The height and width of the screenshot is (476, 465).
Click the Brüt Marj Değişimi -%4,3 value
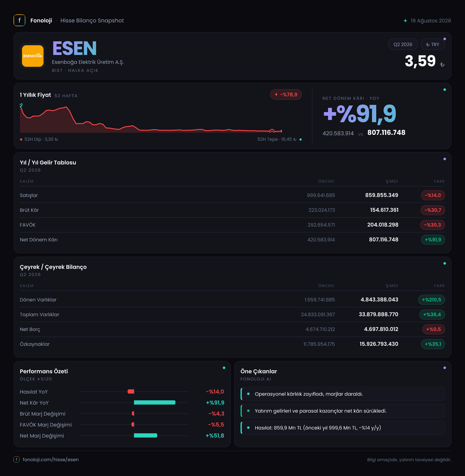216,414
